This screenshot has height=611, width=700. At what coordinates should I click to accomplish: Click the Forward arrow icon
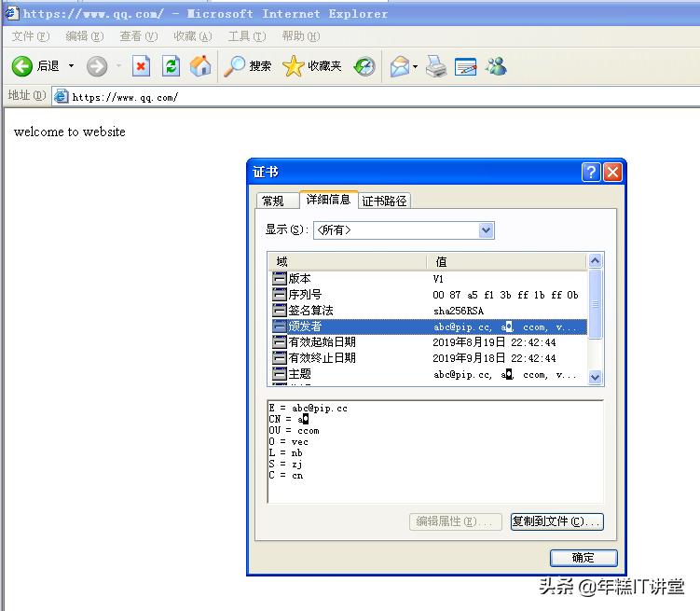[x=97, y=66]
